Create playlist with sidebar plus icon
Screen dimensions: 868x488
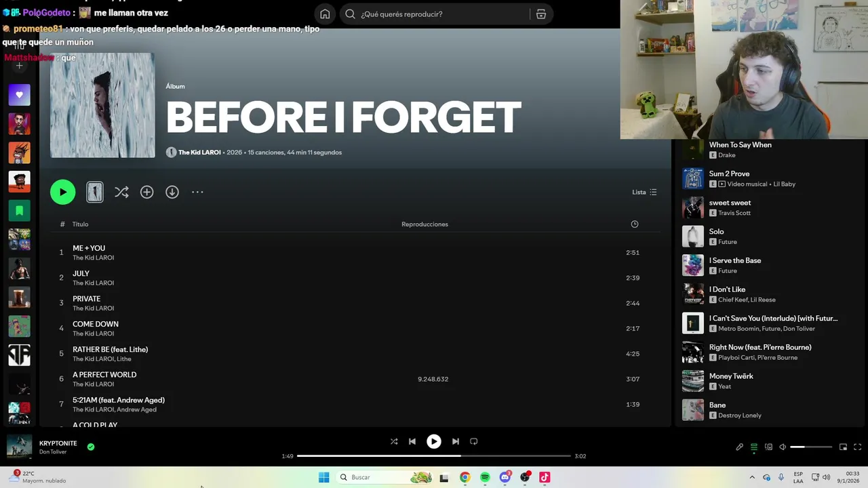[19, 66]
